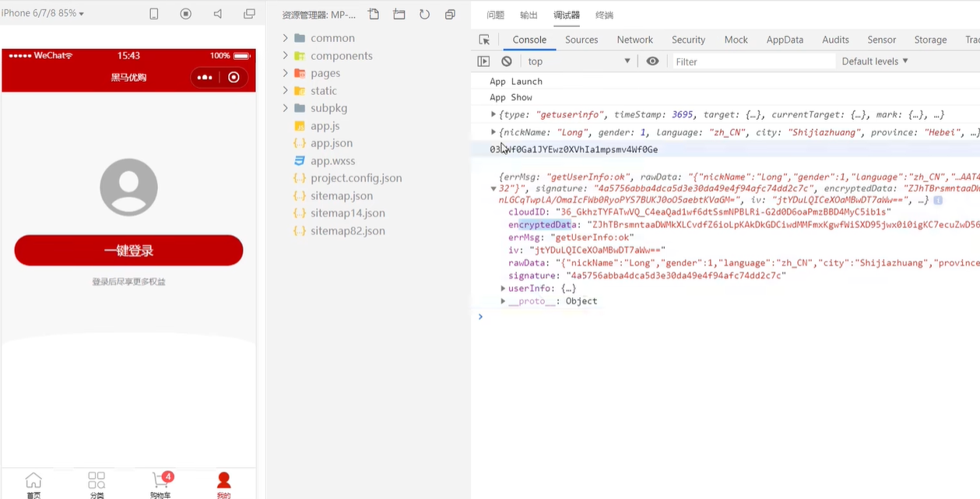Click the console input prompt arrow
The width and height of the screenshot is (980, 499).
coord(480,317)
